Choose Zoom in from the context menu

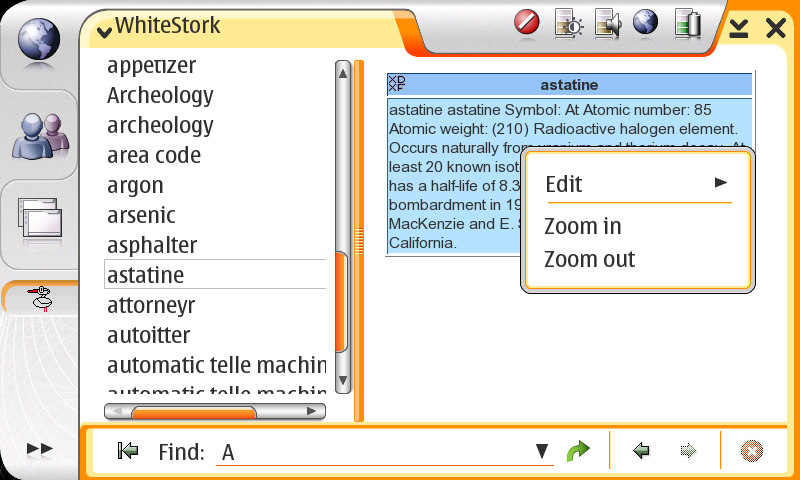(x=583, y=227)
